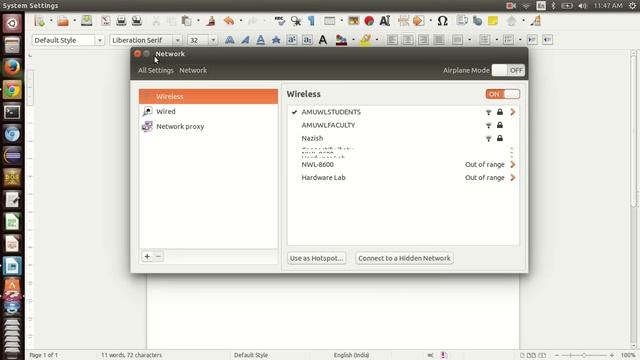Select the AMUWLFACULTY wireless network
Screen dimensions: 640x360
click(403, 125)
